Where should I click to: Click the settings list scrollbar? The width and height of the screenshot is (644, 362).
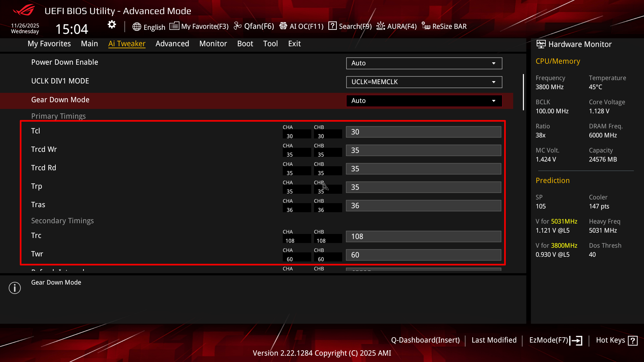coord(523,92)
